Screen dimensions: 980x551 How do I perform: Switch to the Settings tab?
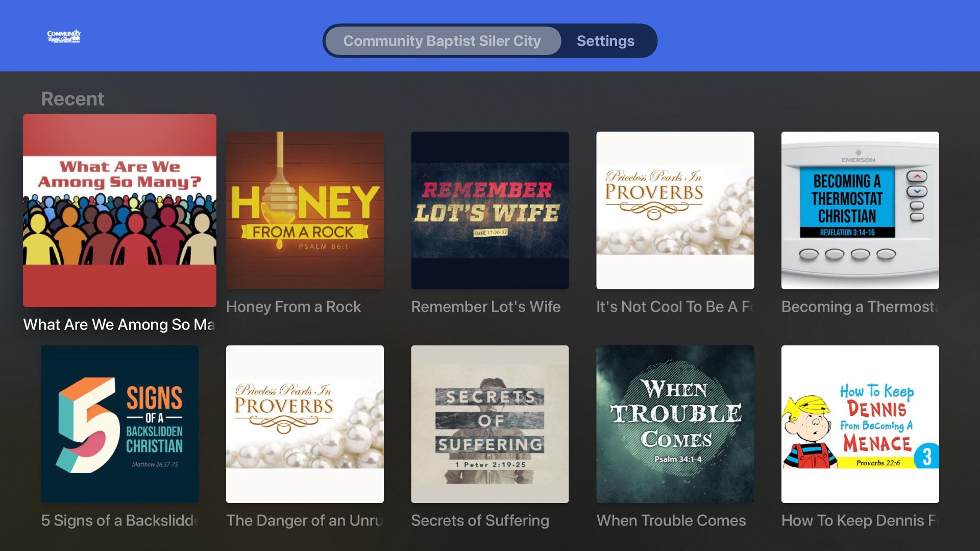pyautogui.click(x=605, y=41)
